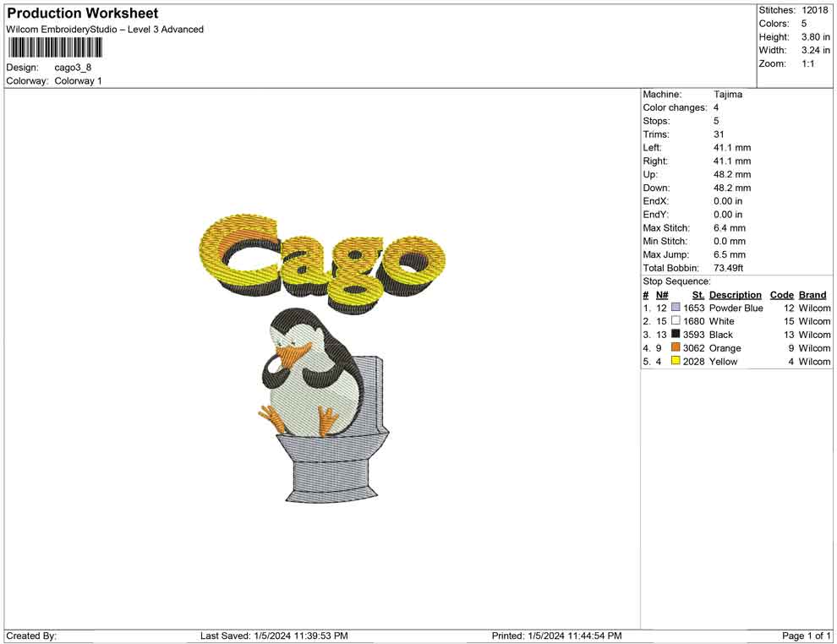
Task: Click the 'Up:' label
Action: point(650,174)
